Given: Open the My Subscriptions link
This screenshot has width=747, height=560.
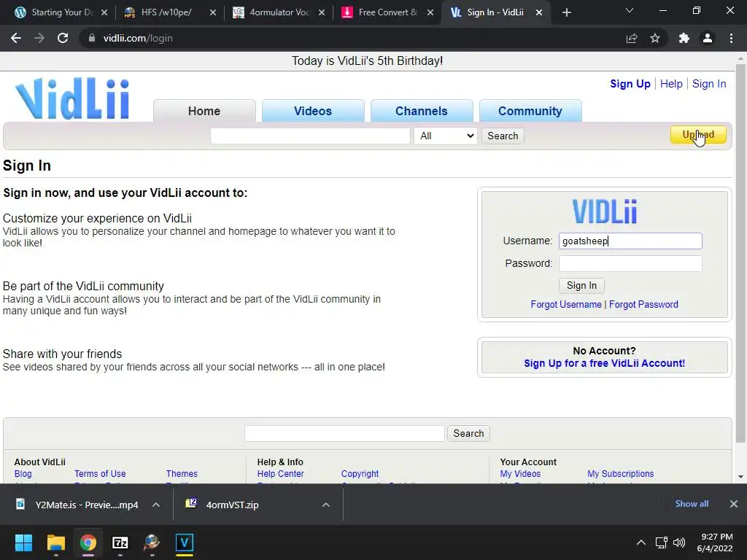Looking at the screenshot, I should (620, 474).
